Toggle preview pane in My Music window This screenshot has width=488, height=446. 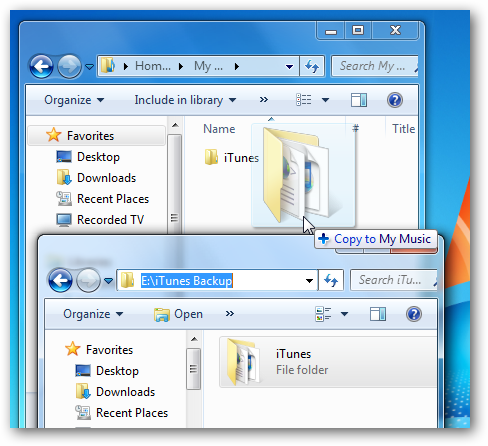pos(359,100)
